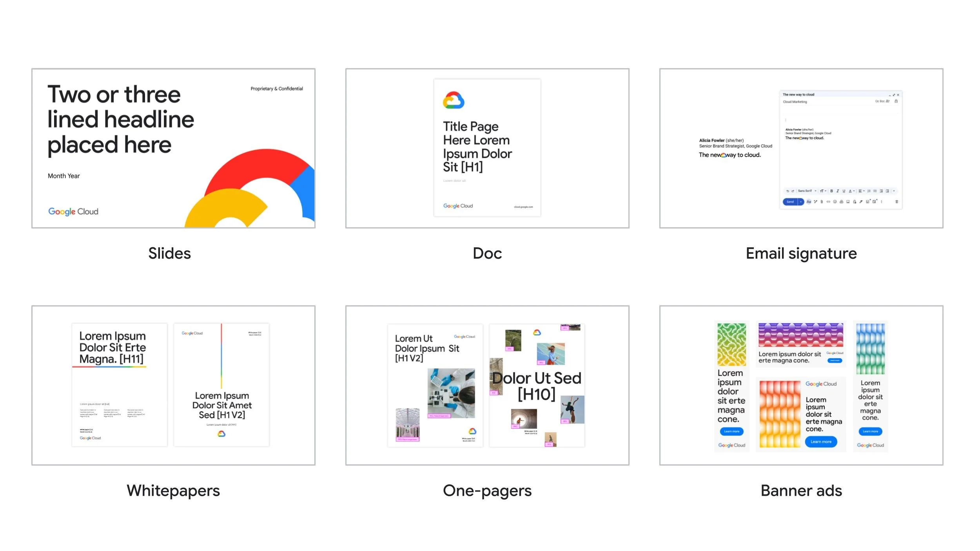Click the cloud.google.com link on the Doc title page

(x=523, y=207)
